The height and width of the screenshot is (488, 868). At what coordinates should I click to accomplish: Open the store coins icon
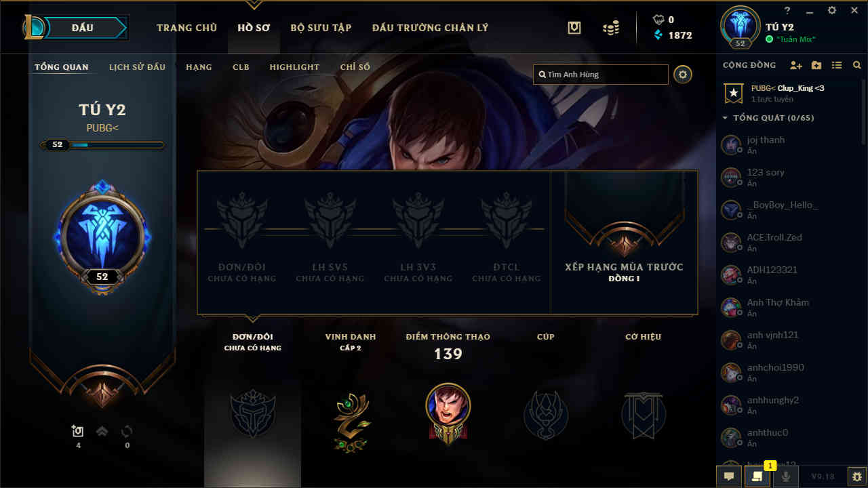point(611,28)
